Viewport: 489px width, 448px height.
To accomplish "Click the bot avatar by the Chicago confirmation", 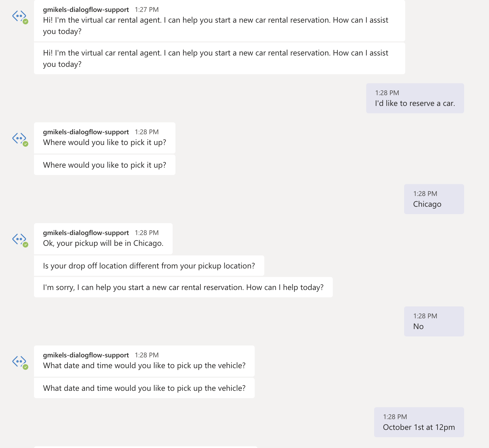I will point(19,240).
